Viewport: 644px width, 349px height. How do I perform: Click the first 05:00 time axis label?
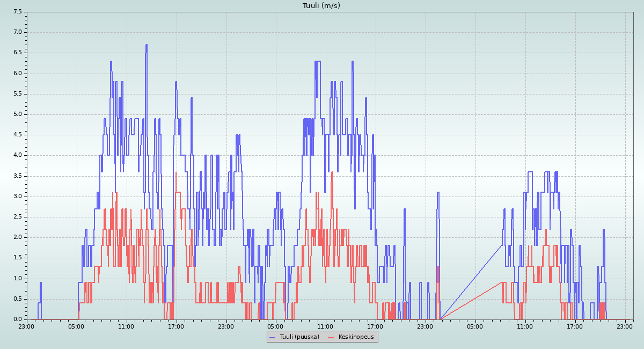(76, 326)
